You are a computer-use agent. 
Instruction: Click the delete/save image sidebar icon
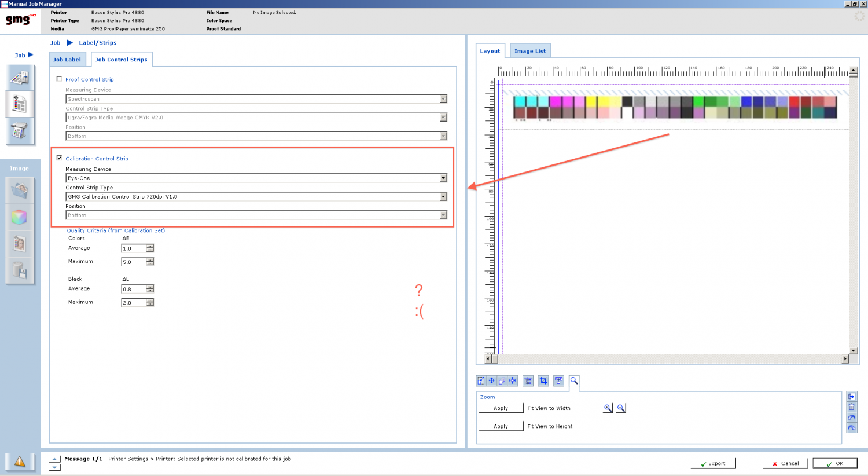(20, 271)
